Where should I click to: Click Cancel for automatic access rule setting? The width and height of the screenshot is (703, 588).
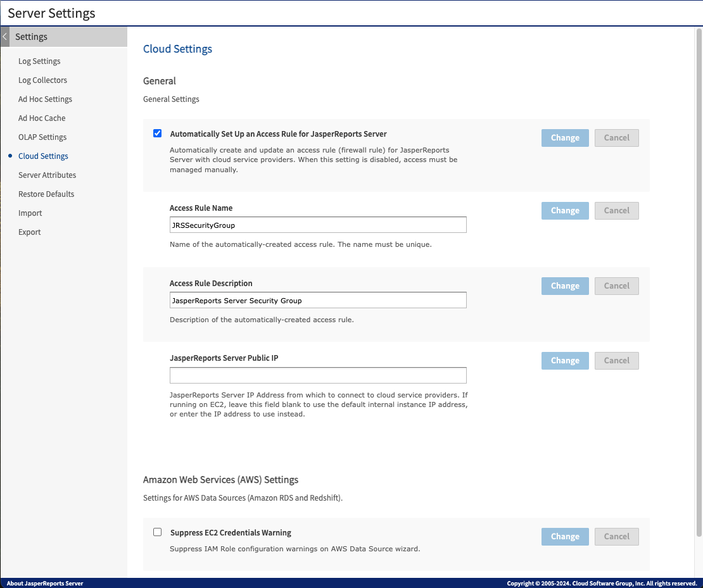pos(616,137)
